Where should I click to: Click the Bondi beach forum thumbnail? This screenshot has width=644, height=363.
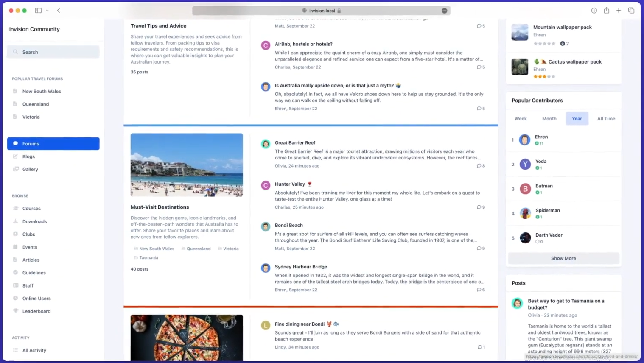coord(187,165)
